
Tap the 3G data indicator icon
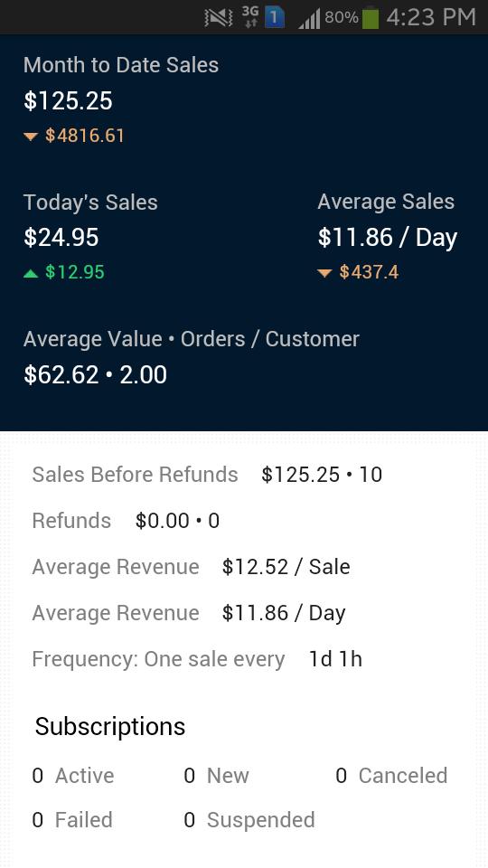pos(250,17)
